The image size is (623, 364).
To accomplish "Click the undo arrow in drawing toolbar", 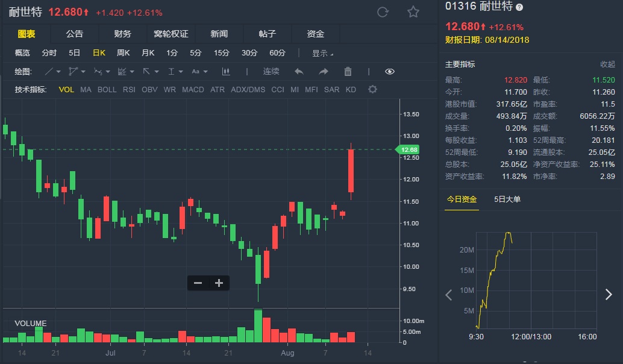I will [x=299, y=72].
